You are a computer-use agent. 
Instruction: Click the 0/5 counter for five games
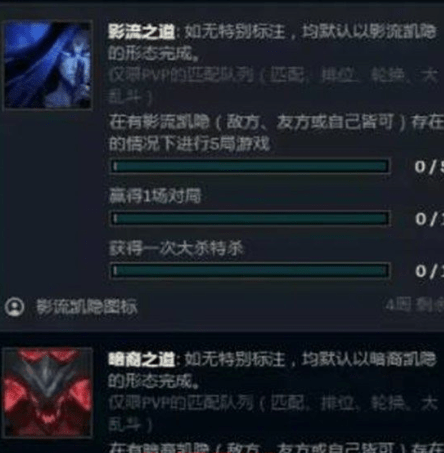point(429,166)
